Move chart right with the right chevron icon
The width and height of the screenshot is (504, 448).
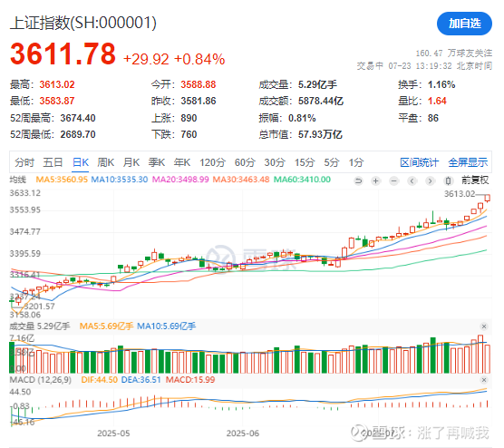click(x=430, y=181)
